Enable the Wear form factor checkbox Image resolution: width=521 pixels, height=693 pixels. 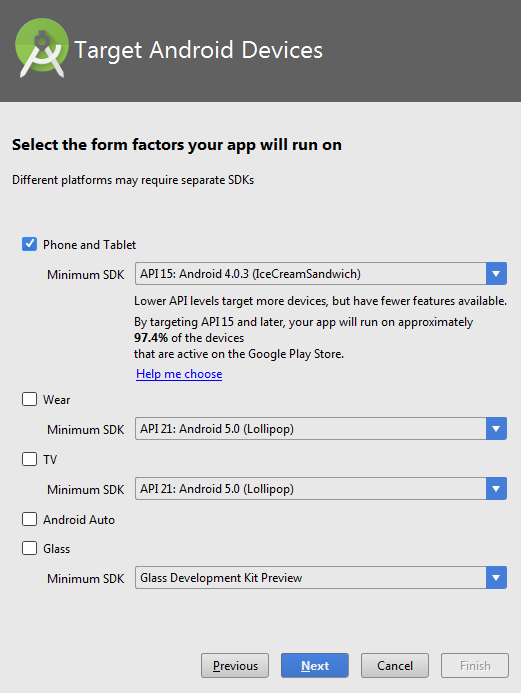30,399
